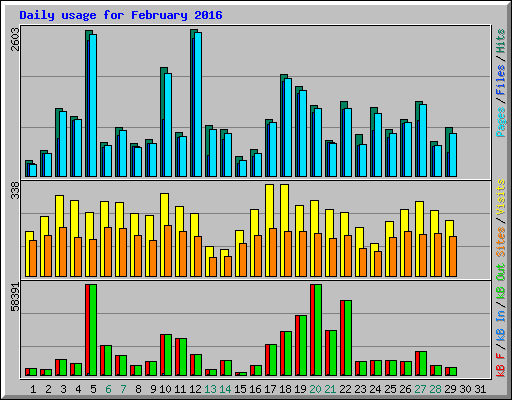The height and width of the screenshot is (400, 512).
Task: Click day label 10 on the x-axis
Action: (x=165, y=389)
